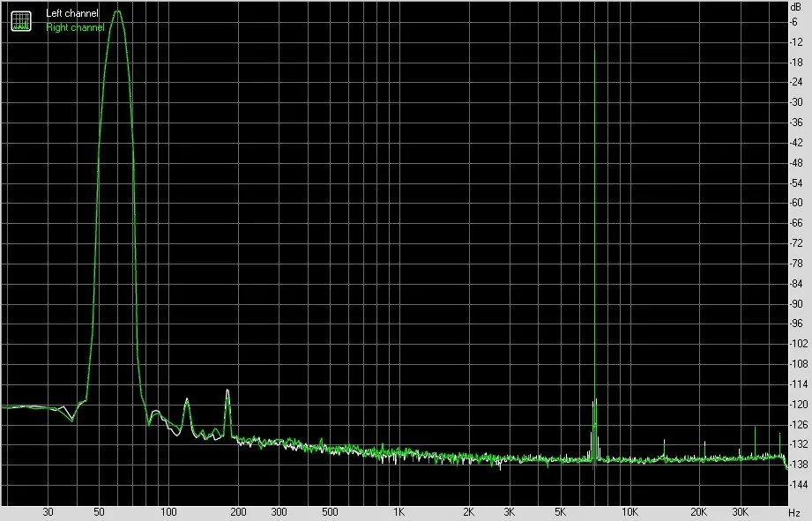The width and height of the screenshot is (812, 521).
Task: Click the -60 dB scale label
Action: click(796, 203)
